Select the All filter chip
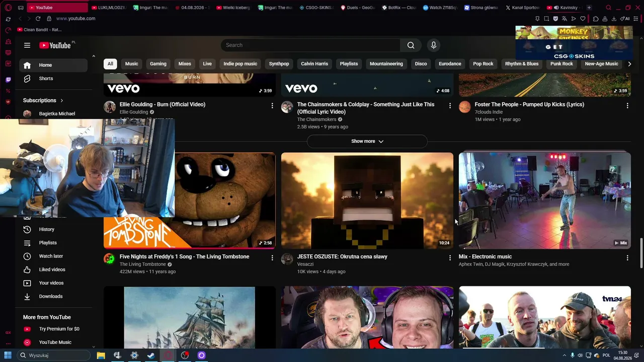The width and height of the screenshot is (644, 362). tap(110, 64)
